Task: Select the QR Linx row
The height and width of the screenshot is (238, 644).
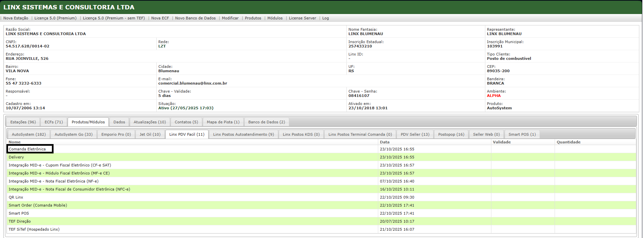Action: (321, 197)
